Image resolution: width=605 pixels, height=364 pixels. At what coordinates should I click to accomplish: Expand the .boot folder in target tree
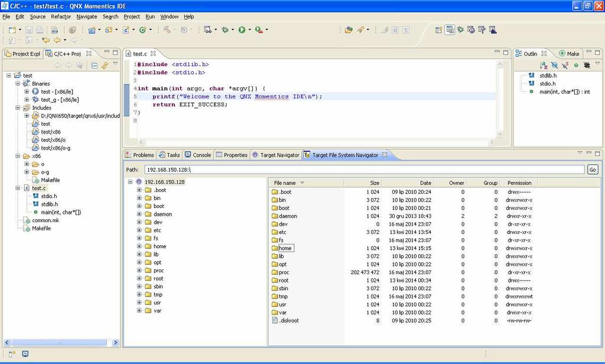[139, 190]
